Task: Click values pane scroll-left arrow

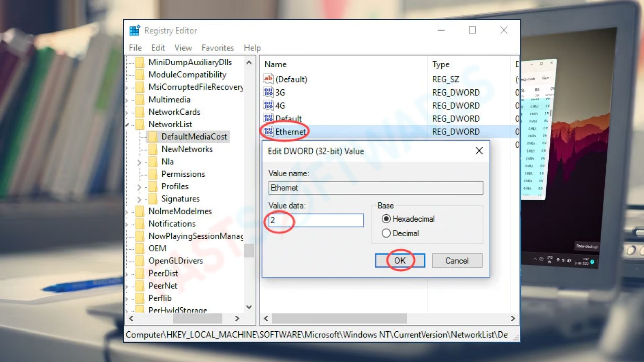Action: click(266, 318)
